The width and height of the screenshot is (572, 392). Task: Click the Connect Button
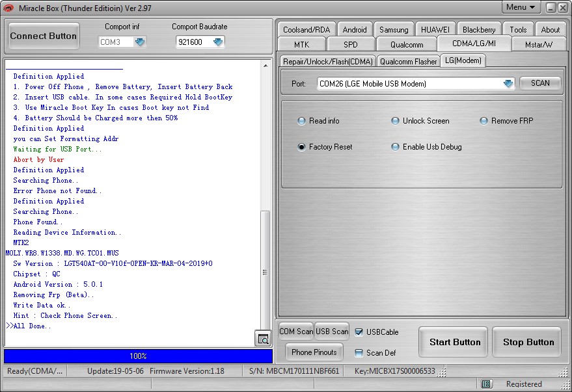44,36
